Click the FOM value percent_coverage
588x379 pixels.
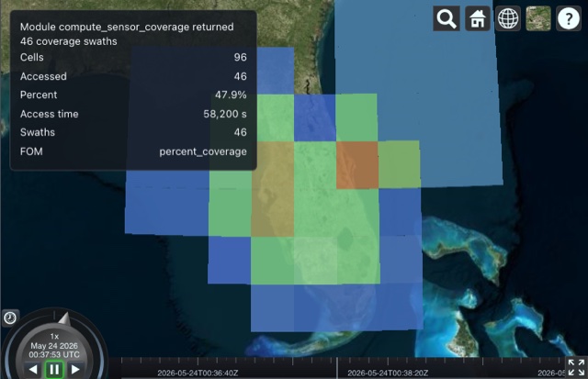click(x=203, y=151)
